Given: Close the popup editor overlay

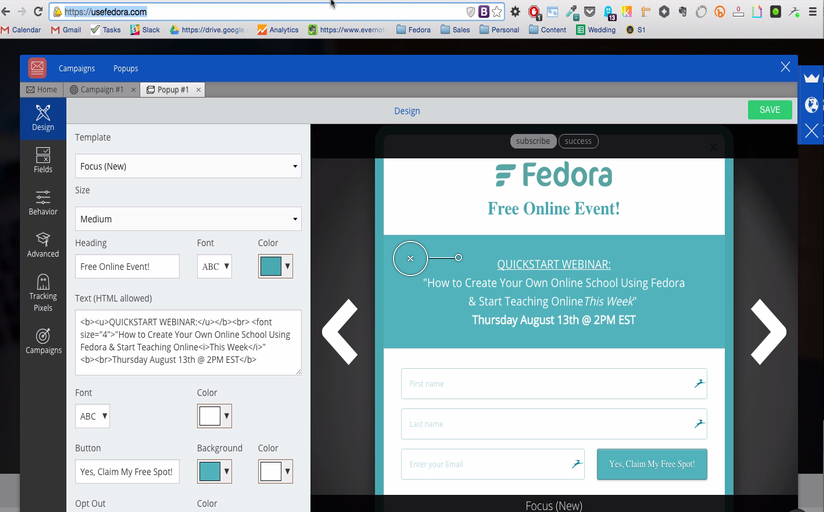Looking at the screenshot, I should coord(785,67).
